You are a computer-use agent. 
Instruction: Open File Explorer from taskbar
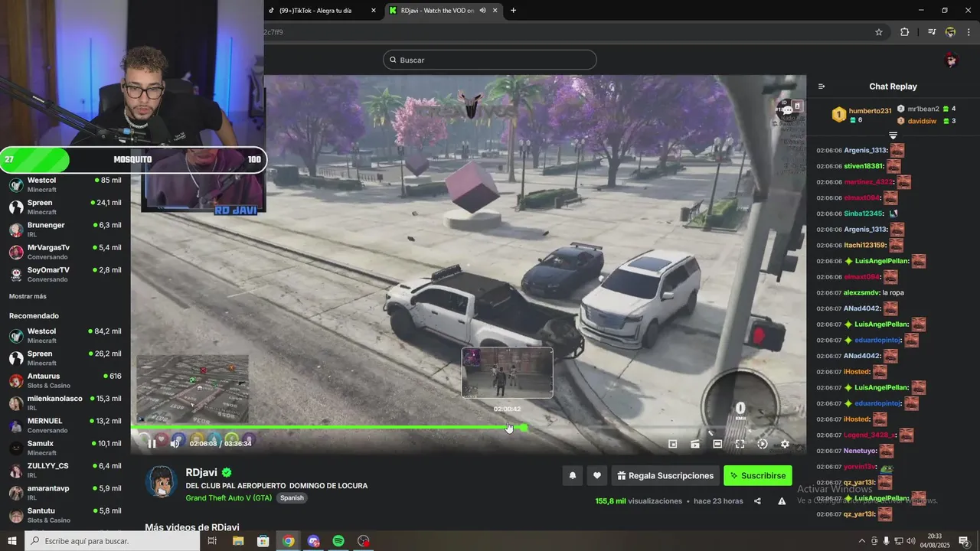pyautogui.click(x=238, y=541)
